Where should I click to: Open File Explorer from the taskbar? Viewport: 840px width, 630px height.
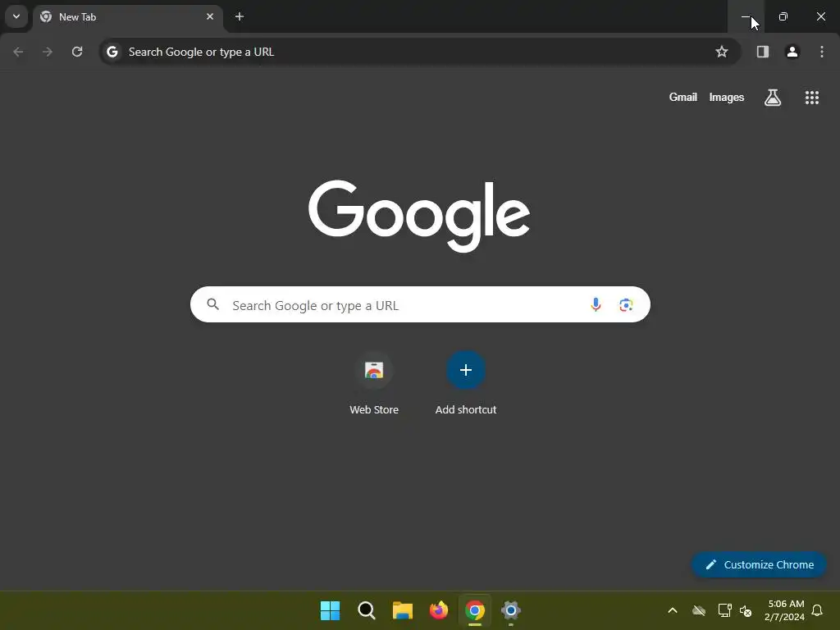tap(402, 610)
